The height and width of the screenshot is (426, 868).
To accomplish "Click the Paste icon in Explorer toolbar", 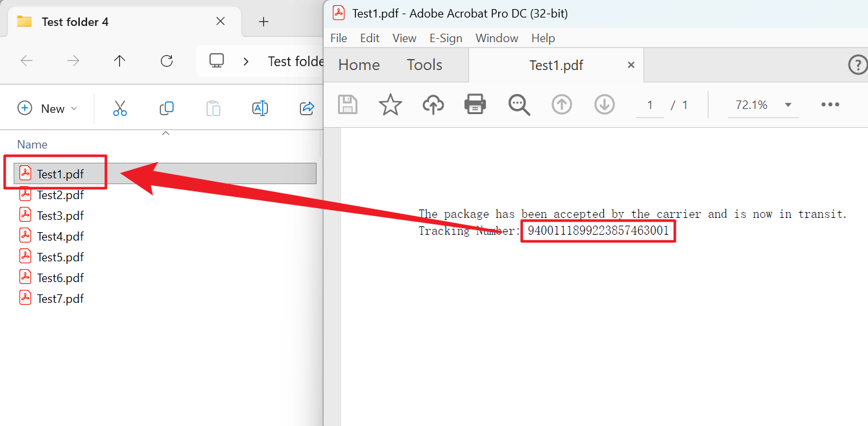I will click(x=213, y=108).
